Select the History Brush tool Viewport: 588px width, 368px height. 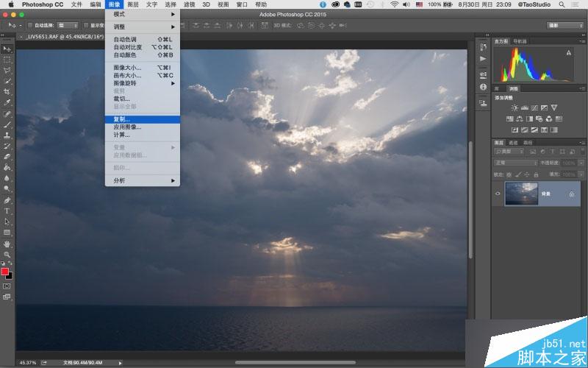pyautogui.click(x=7, y=146)
